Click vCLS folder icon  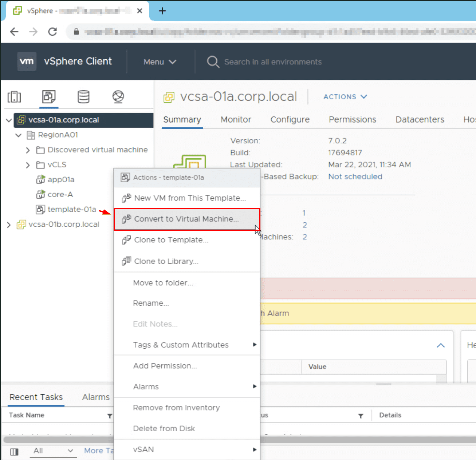[40, 165]
